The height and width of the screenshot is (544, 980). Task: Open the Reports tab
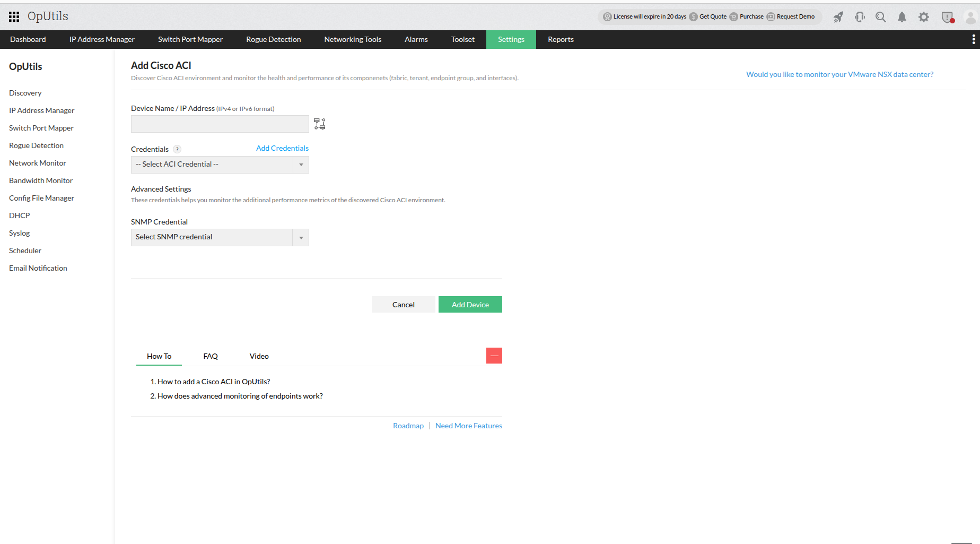tap(561, 39)
